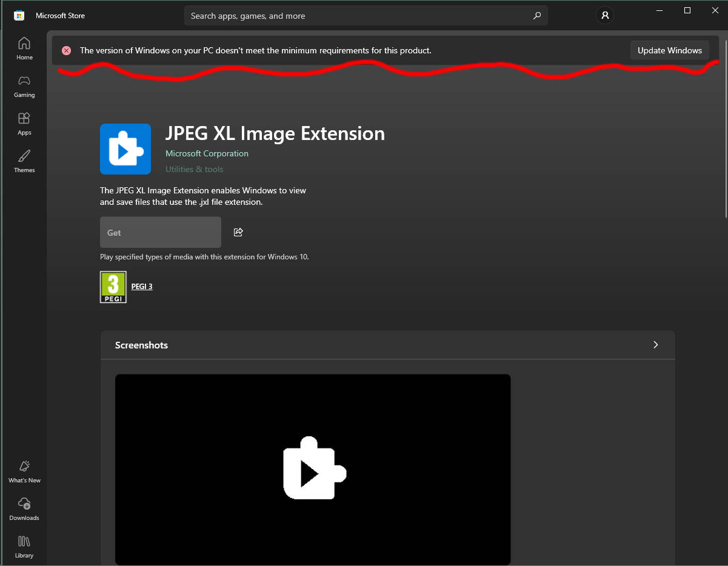
Task: Expand Screenshots section with chevron arrow
Action: tap(655, 345)
